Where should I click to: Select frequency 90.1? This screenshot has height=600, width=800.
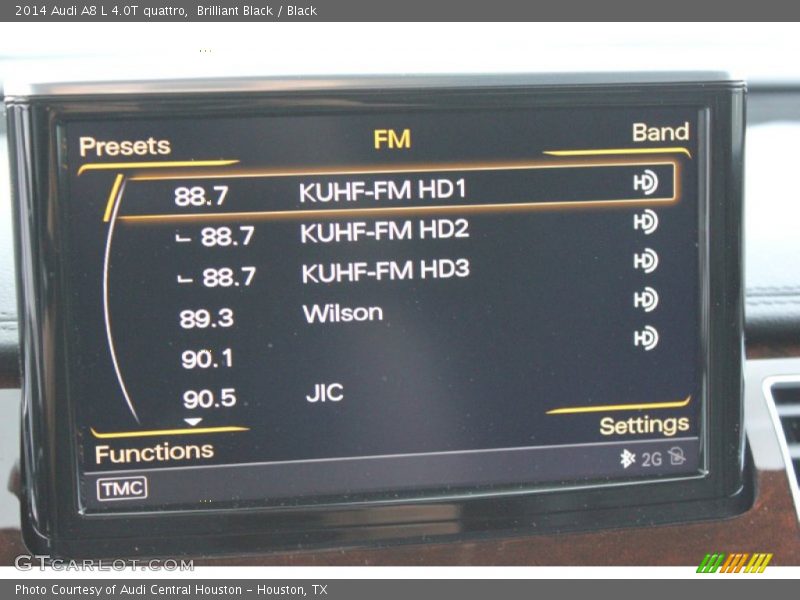tap(208, 359)
